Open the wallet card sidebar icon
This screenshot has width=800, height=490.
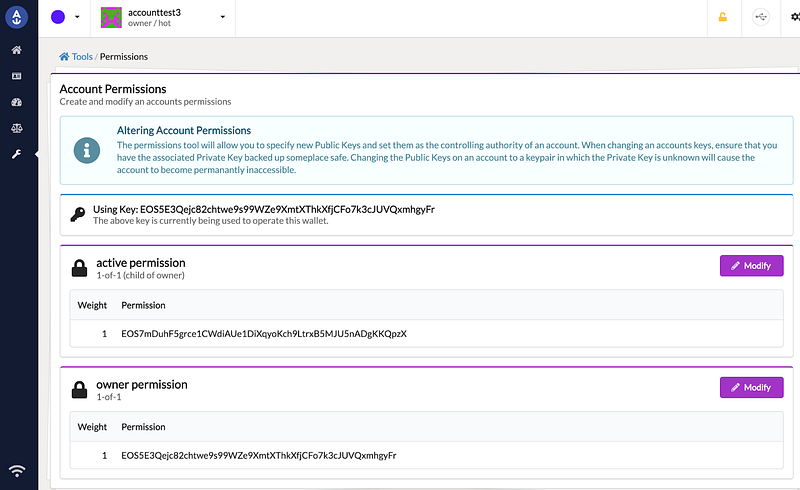click(x=17, y=76)
